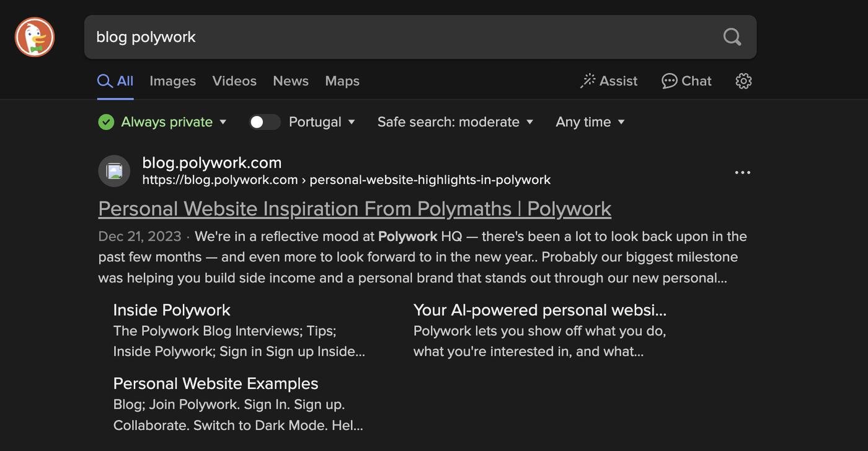Switch to the Videos tab
Viewport: 868px width, 451px height.
[x=234, y=81]
